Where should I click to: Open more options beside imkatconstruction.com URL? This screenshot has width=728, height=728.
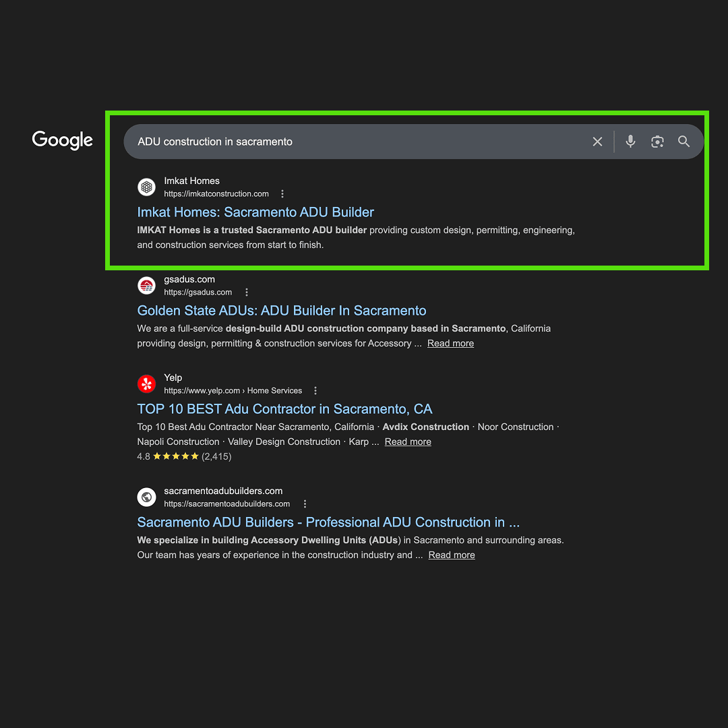click(282, 193)
